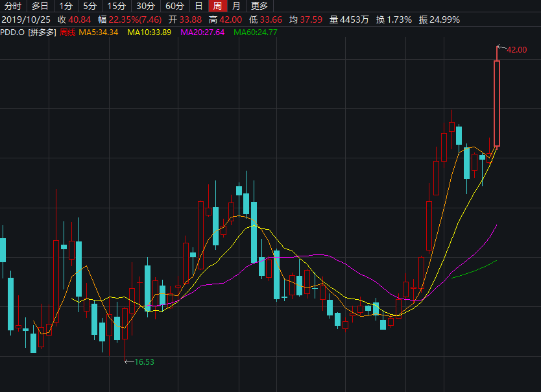
Task: Click the magenta MA20:27.64 label
Action: pyautogui.click(x=202, y=32)
